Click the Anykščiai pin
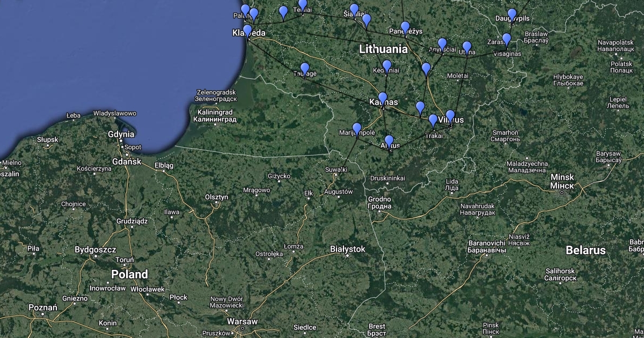The image size is (644, 338). click(x=442, y=44)
